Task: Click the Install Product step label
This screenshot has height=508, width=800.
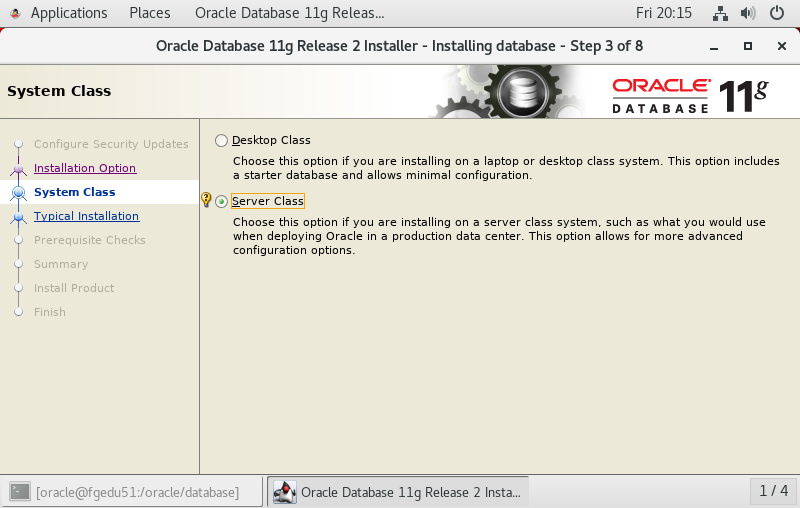Action: 74,288
